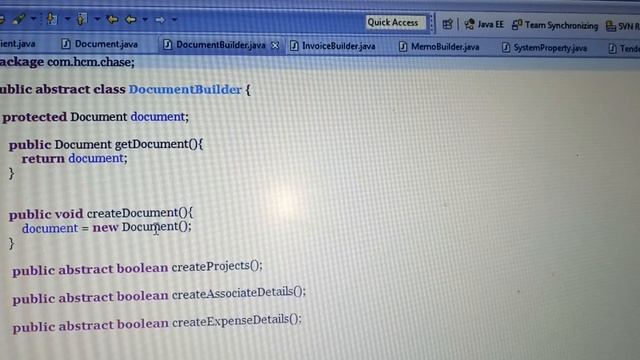
Task: Click the Previous Annotation toolbar icon
Action: click(82, 19)
